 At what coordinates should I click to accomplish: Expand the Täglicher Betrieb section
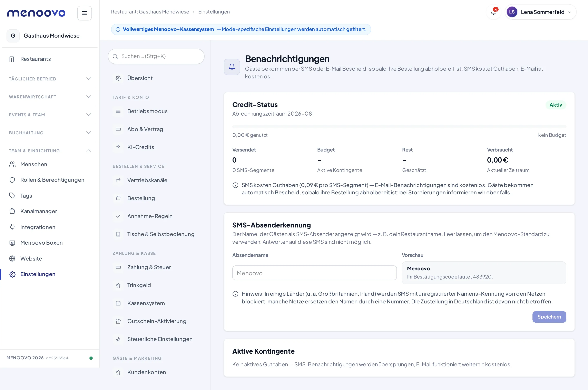tap(50, 79)
